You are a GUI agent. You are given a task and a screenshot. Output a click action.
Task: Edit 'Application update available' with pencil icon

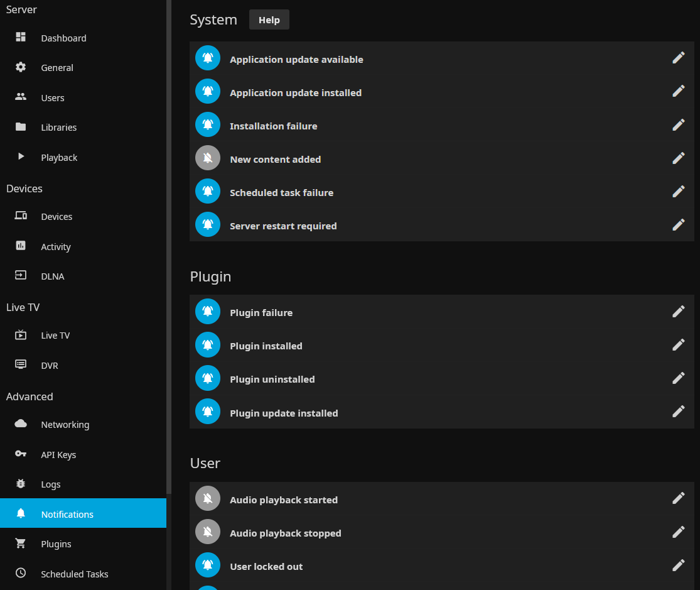click(678, 58)
